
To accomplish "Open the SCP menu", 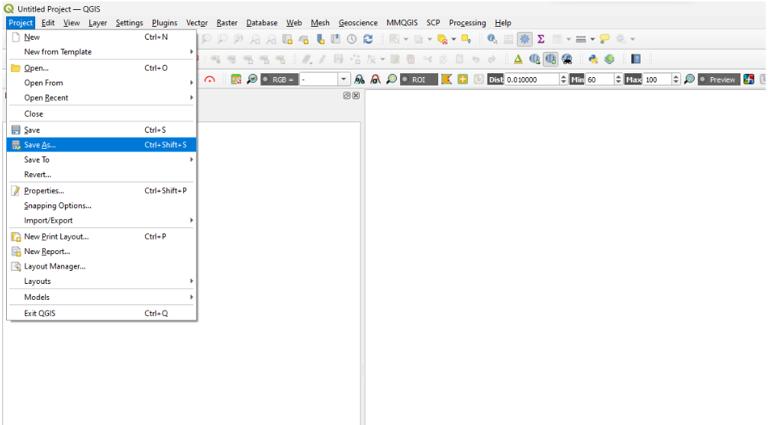I will [x=433, y=23].
